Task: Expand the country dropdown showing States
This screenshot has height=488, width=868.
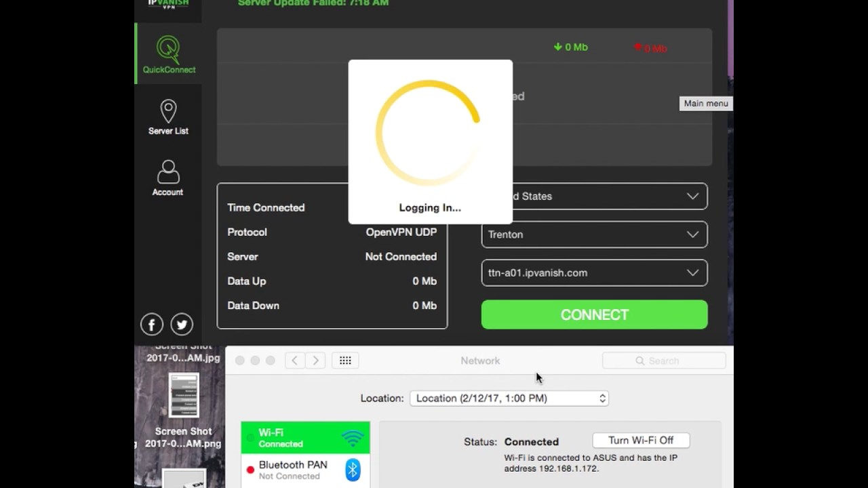Action: pyautogui.click(x=594, y=196)
